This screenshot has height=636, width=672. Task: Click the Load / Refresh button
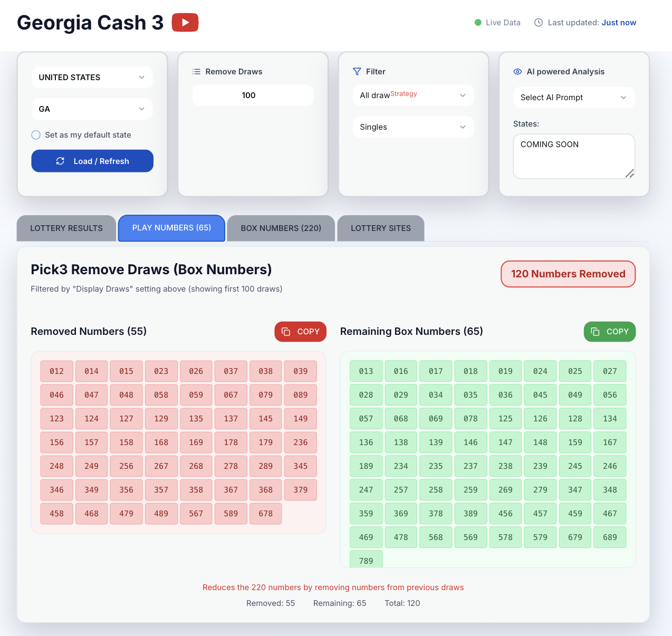(x=92, y=161)
